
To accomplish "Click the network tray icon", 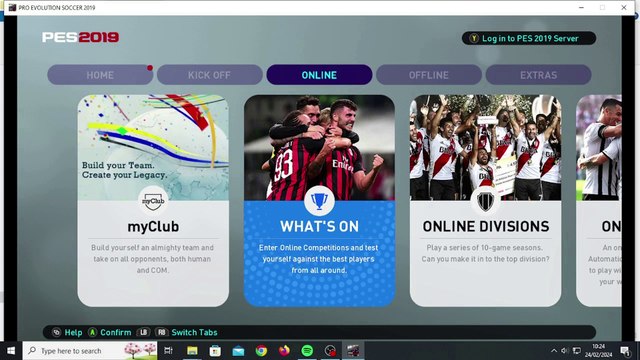I will click(577, 351).
